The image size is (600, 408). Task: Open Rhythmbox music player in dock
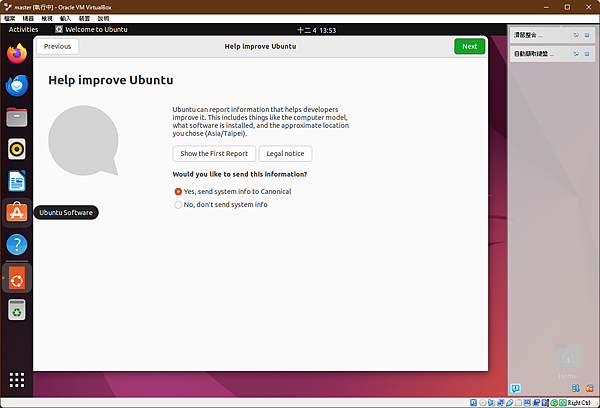pos(17,149)
